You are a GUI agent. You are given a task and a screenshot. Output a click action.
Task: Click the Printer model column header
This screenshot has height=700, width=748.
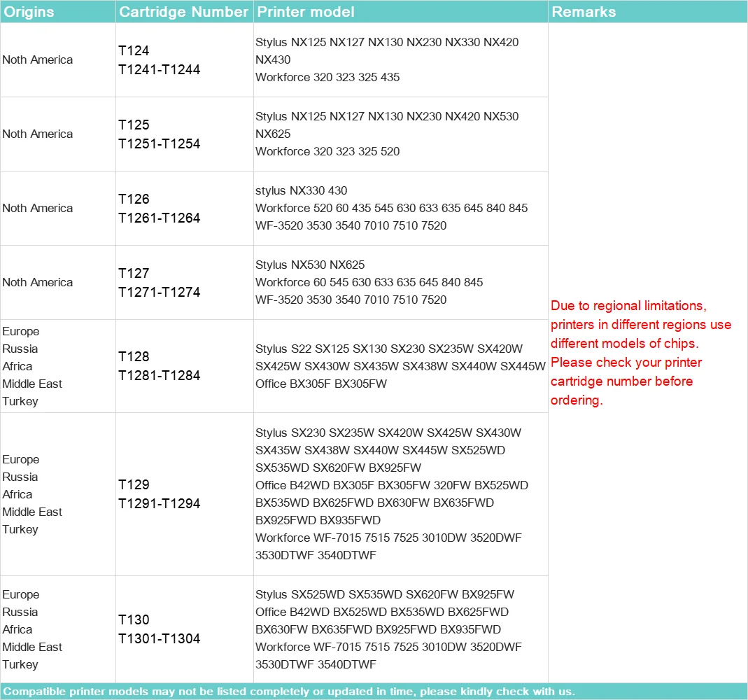pos(401,11)
